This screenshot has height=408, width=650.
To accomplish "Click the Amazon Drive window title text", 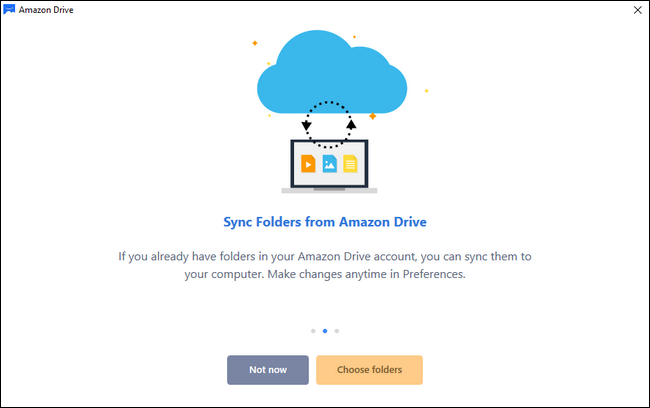I will pos(52,9).
